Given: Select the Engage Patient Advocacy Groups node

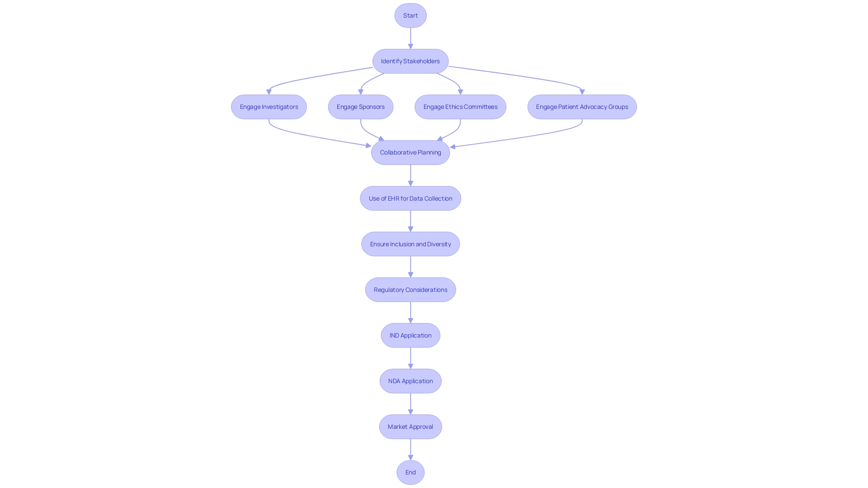Looking at the screenshot, I should click(582, 107).
